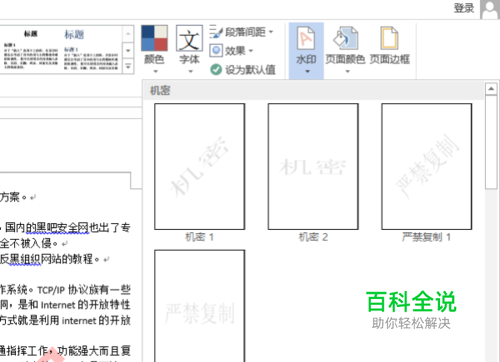Click the text '方案。' in the document

(13, 197)
